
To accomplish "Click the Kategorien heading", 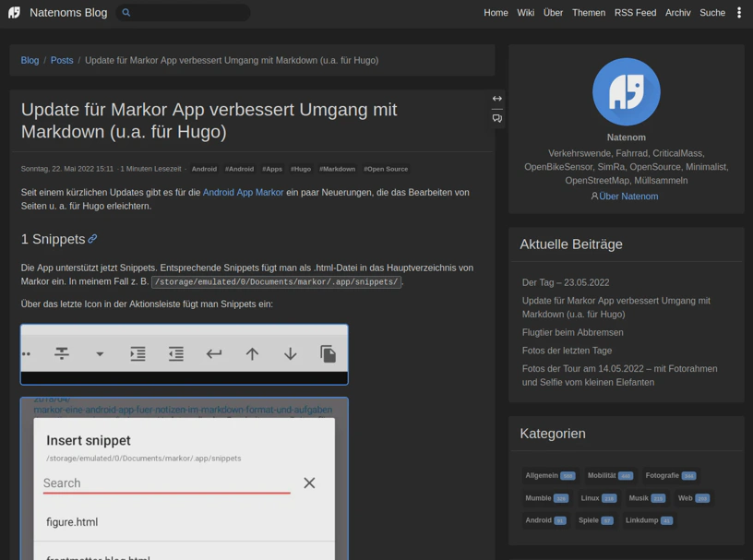I will 552,434.
